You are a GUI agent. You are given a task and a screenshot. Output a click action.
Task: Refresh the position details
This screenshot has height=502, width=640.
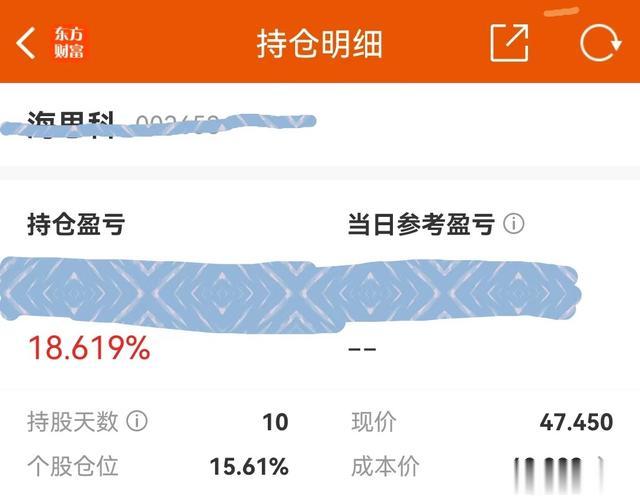coord(600,43)
